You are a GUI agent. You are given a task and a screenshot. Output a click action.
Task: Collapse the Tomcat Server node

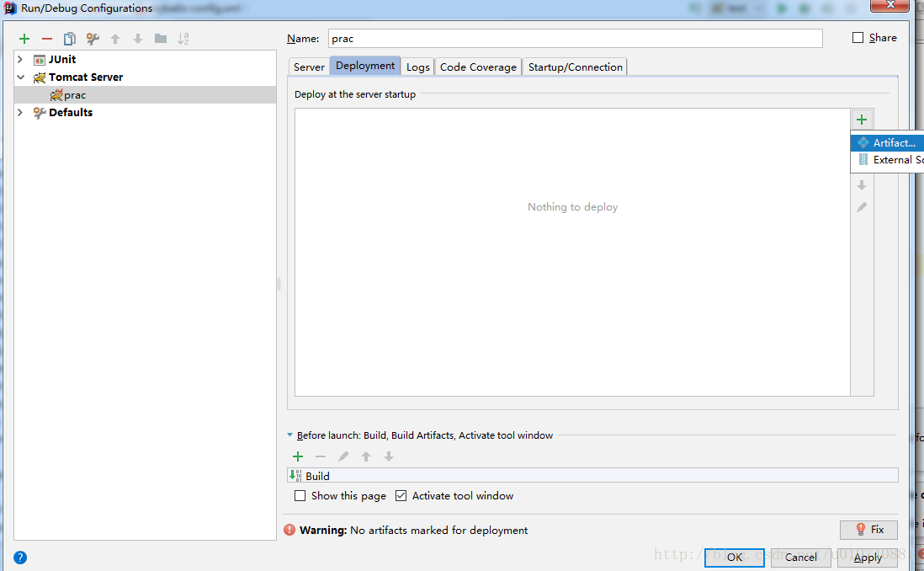pyautogui.click(x=21, y=77)
